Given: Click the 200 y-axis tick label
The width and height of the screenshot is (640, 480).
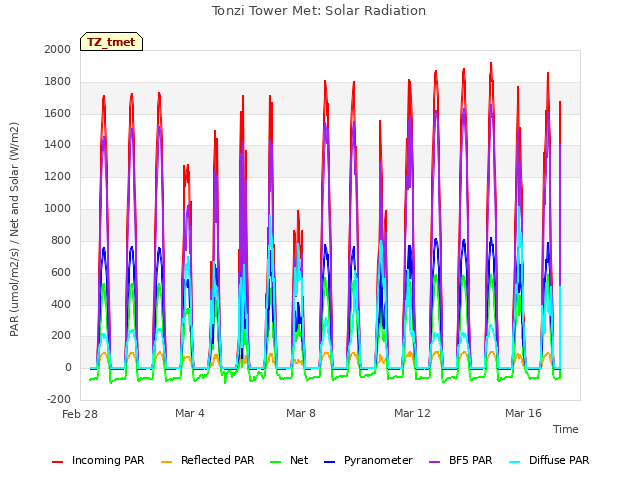Looking at the screenshot, I should point(61,336).
